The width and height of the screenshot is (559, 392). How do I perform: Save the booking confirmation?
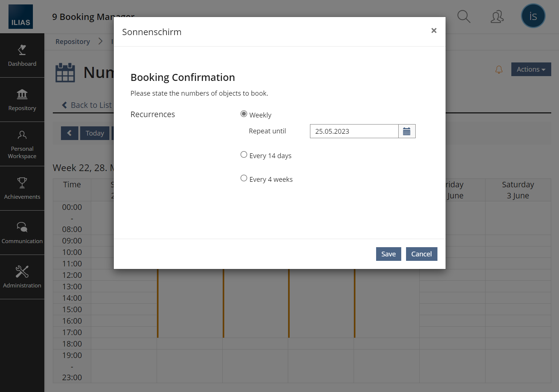[x=388, y=254]
